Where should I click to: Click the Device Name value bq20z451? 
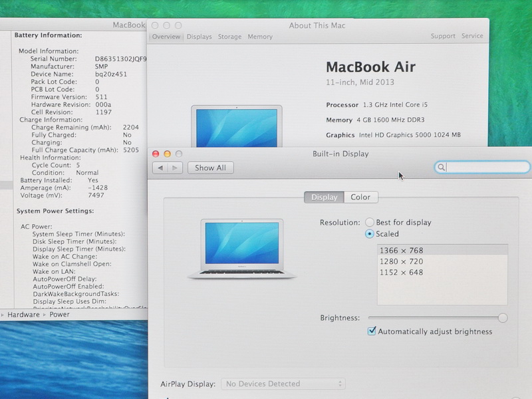tap(111, 74)
